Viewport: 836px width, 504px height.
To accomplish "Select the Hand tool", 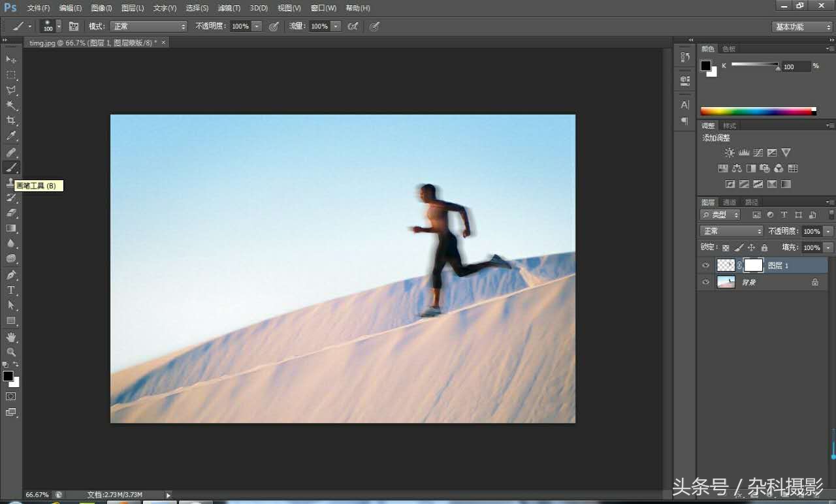I will pyautogui.click(x=11, y=337).
